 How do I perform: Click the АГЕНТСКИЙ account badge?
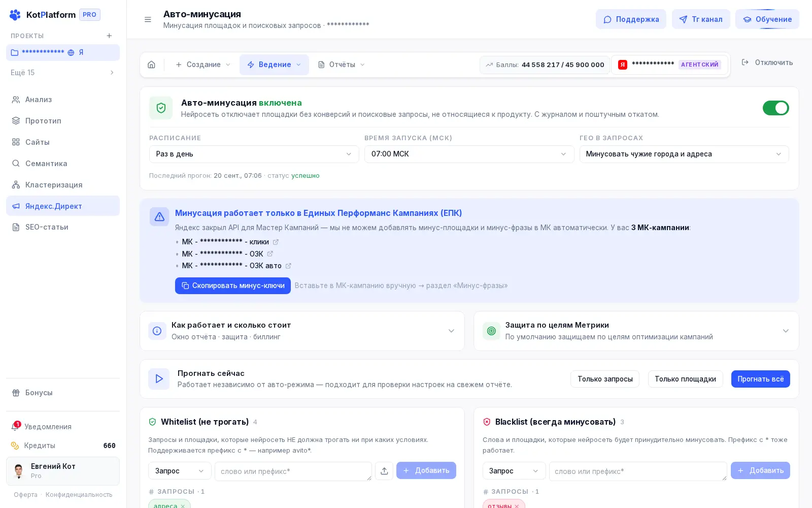[699, 65]
